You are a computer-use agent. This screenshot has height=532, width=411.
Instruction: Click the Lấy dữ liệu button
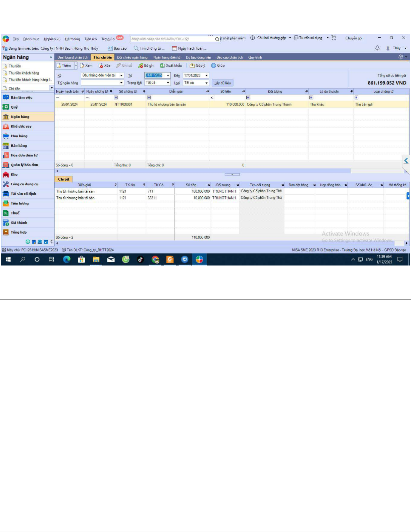222,83
